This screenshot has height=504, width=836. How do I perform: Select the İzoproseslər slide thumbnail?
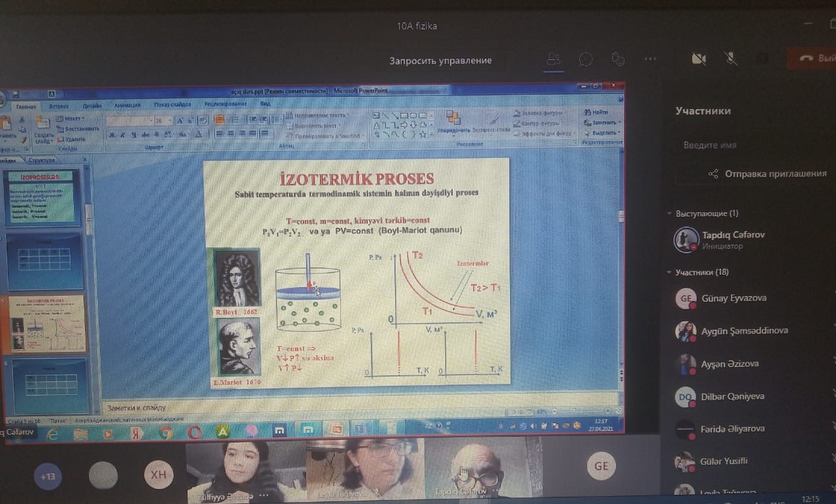click(42, 198)
